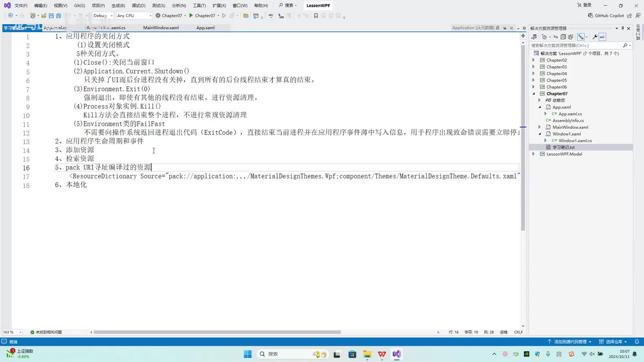Click the open file folder icon

[44, 16]
